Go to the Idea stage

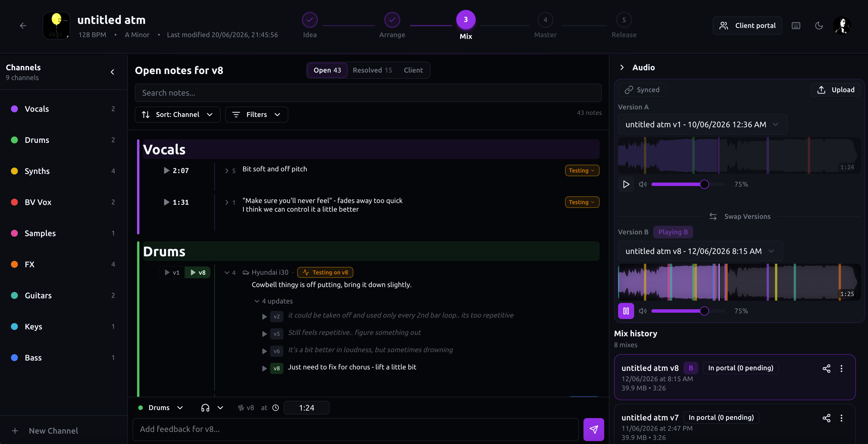tap(310, 25)
